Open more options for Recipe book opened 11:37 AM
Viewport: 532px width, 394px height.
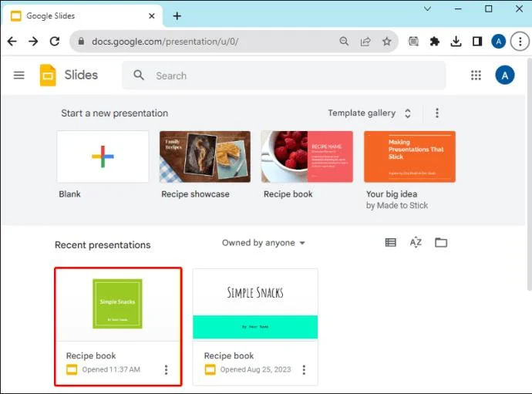pos(166,369)
